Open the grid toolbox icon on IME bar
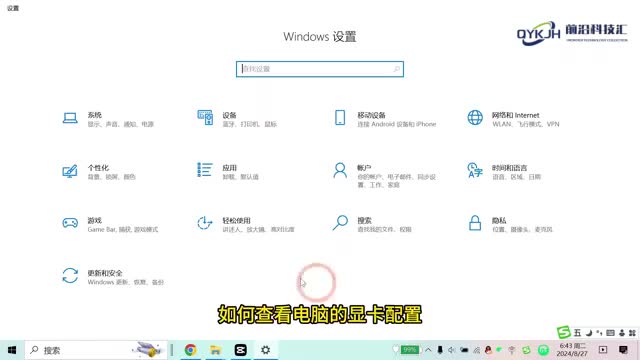The height and width of the screenshot is (360, 640). (x=632, y=333)
